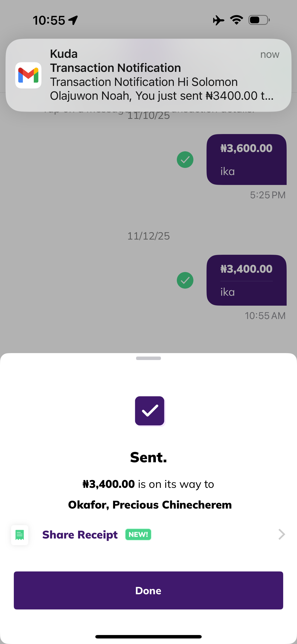
Task: Tap the home indicator bar
Action: (x=148, y=636)
